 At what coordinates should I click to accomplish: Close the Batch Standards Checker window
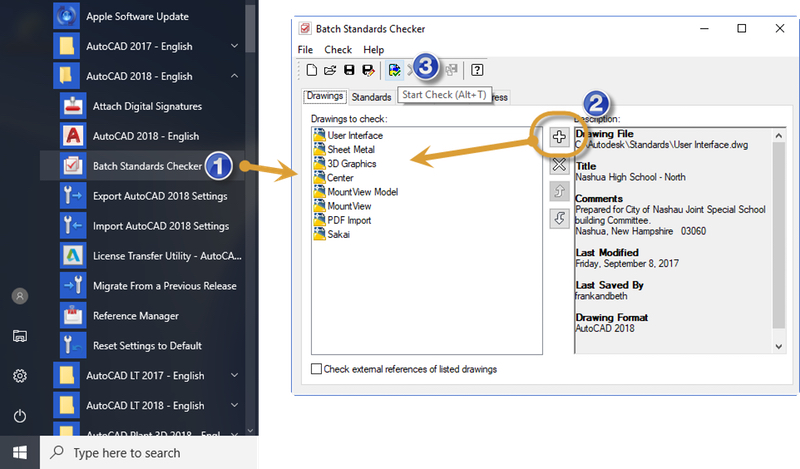pyautogui.click(x=780, y=29)
